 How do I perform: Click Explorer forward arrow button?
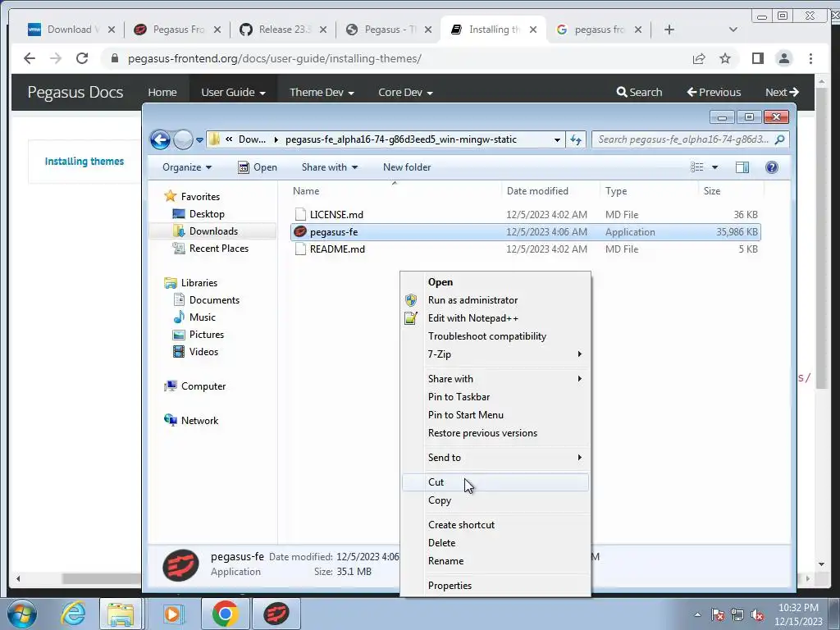pyautogui.click(x=183, y=139)
